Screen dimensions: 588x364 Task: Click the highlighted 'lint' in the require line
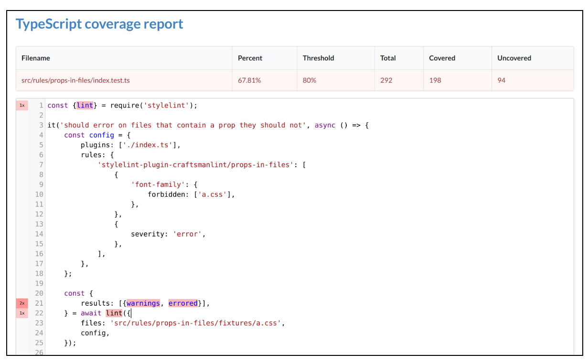point(85,105)
